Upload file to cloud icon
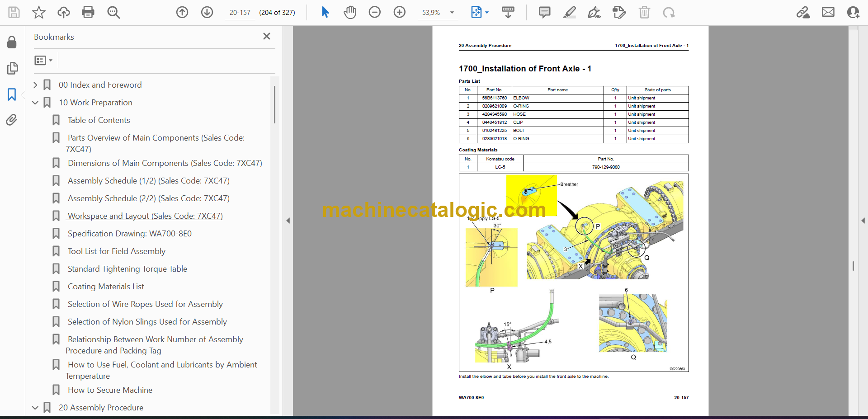Viewport: 868px width, 419px height. point(64,12)
